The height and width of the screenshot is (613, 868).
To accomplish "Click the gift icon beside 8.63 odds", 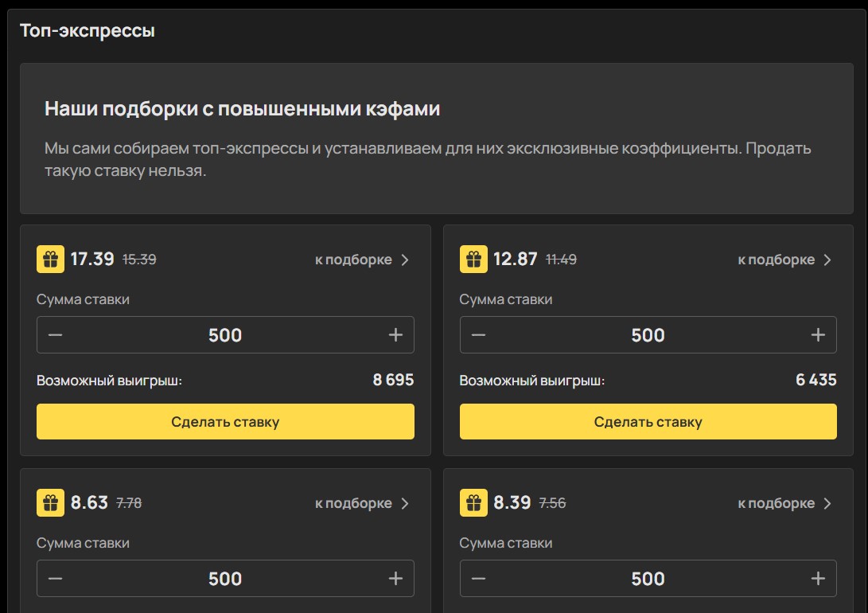I will [x=50, y=503].
